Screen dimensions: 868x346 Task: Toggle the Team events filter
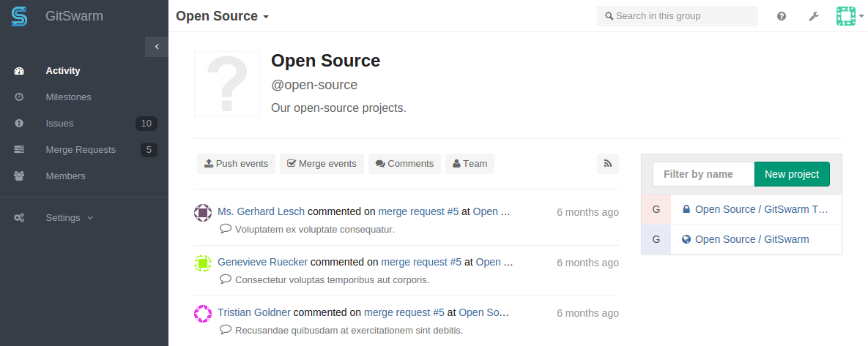pyautogui.click(x=470, y=164)
